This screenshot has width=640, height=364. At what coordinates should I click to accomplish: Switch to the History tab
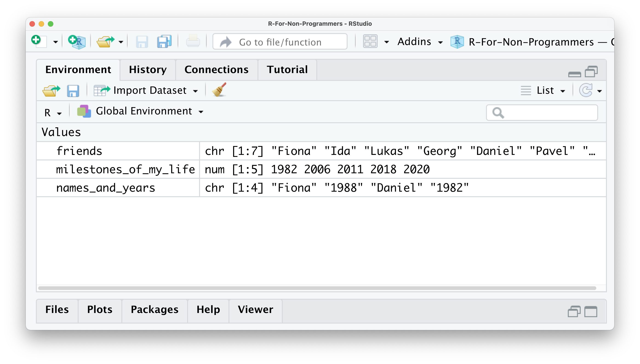coord(148,70)
